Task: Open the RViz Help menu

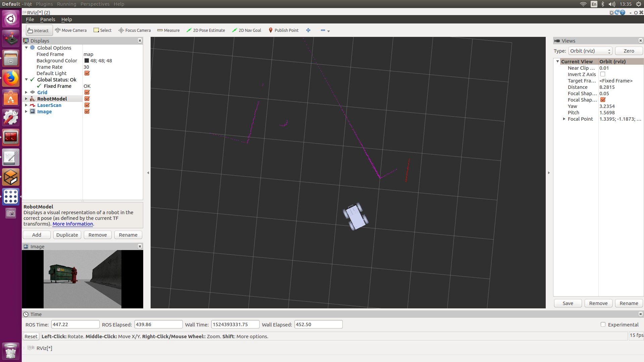Action: 66,19
